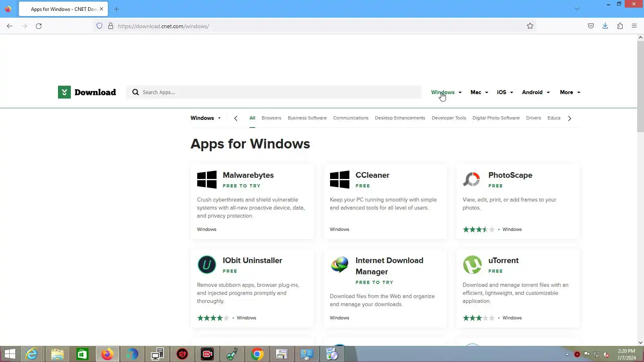Screen dimensions: 644x362
Task: Open the Malwarebytes title link
Action: pos(248,175)
